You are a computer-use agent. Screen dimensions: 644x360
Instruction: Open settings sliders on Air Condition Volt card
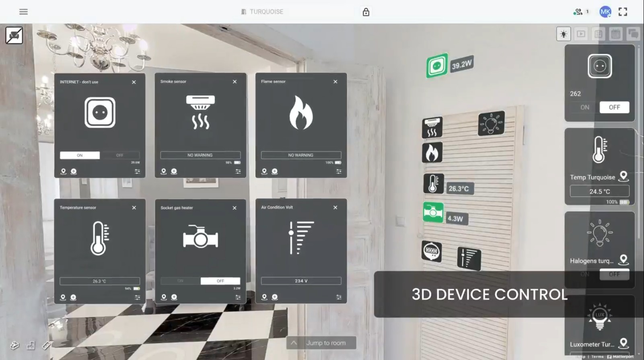coord(339,297)
